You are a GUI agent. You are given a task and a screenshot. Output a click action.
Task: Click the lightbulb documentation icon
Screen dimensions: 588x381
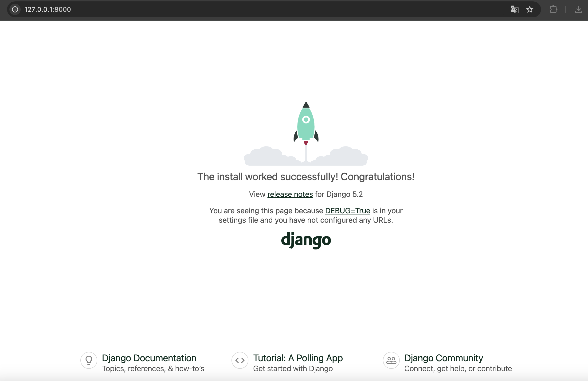pyautogui.click(x=89, y=360)
